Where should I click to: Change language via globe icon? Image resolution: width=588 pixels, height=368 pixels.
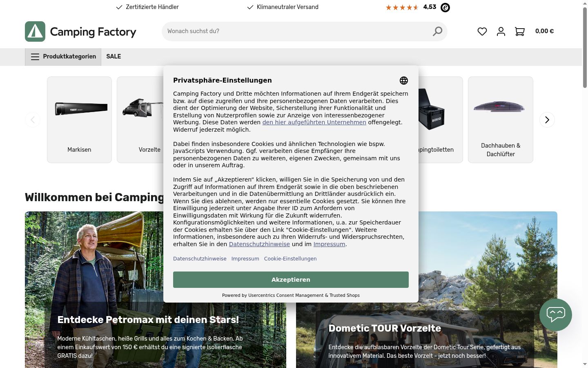coord(404,81)
